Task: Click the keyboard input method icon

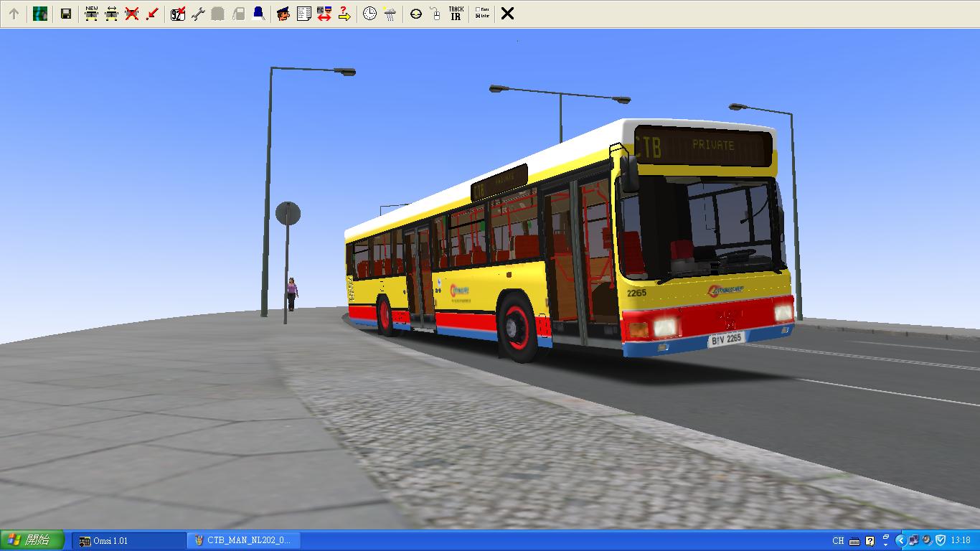Action: 854,541
